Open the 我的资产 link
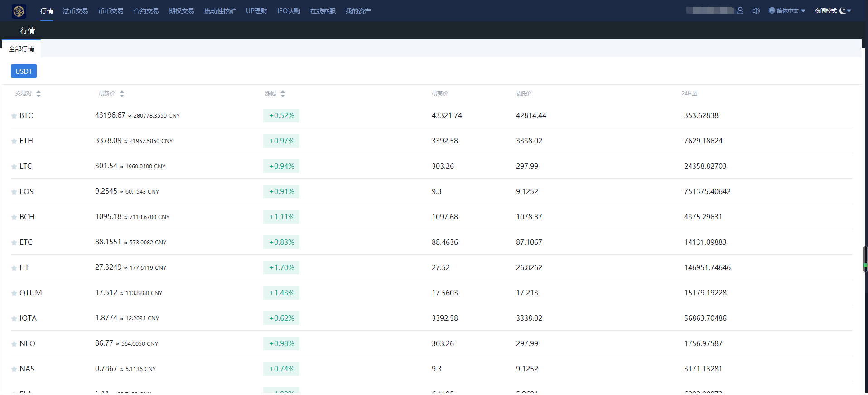The image size is (868, 395). coord(358,11)
